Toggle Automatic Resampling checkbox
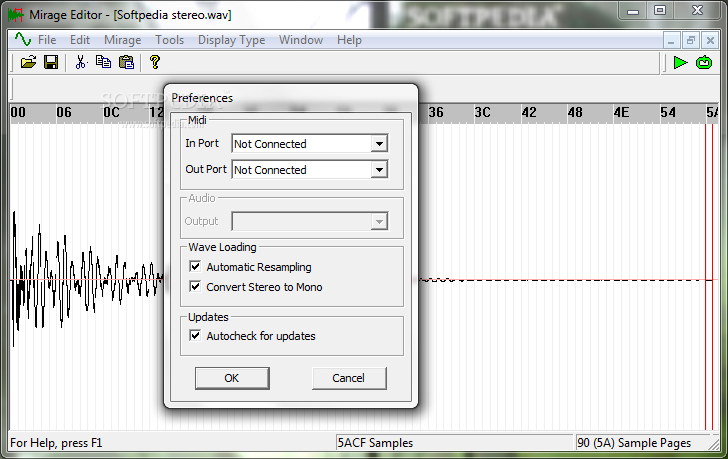Viewport: 728px width, 459px height. click(x=195, y=266)
